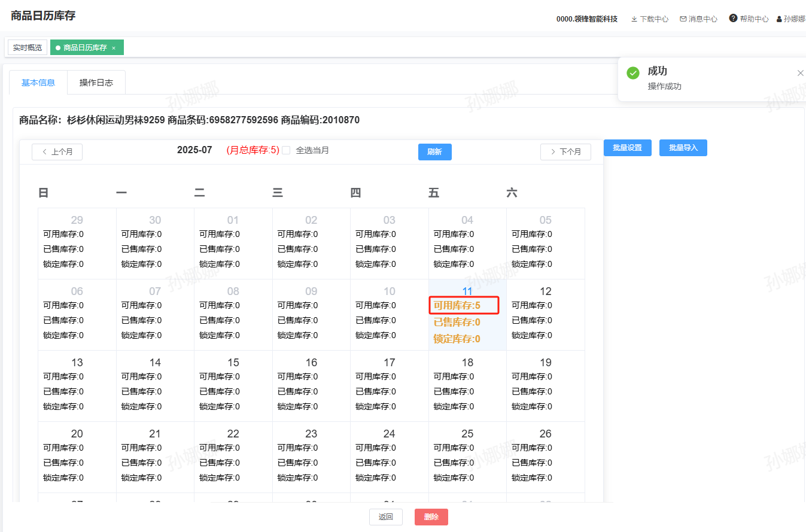Viewport: 806px width, 532px height.
Task: Click the orange 锁定库存:0 on day 11
Action: [x=457, y=339]
